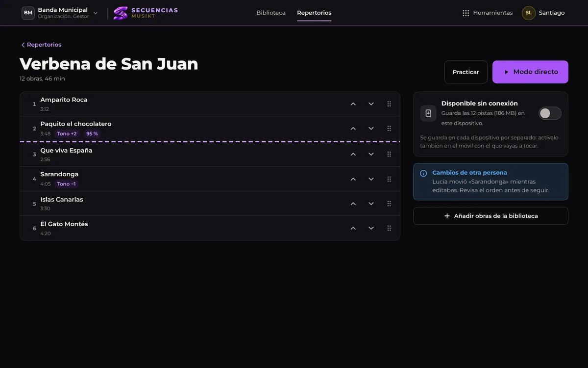This screenshot has height=368, width=588.
Task: Click the Tono −1 tag on Sarandonga
Action: point(66,184)
